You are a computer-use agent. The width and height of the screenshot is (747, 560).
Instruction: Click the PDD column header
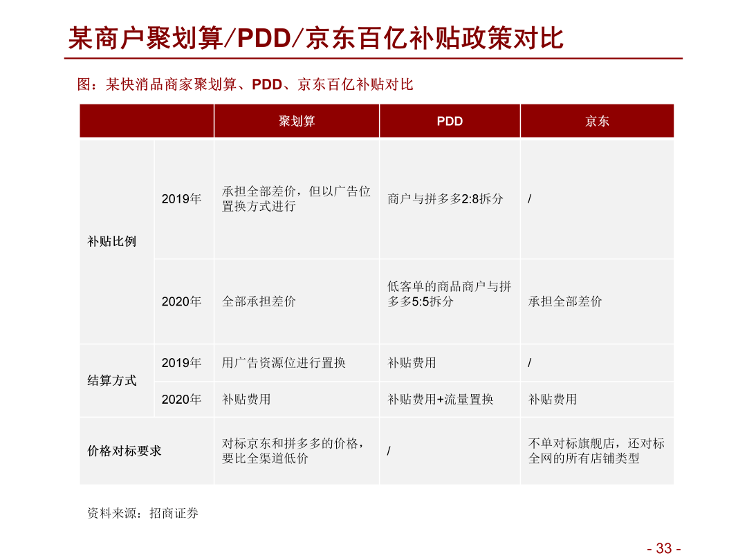(450, 121)
